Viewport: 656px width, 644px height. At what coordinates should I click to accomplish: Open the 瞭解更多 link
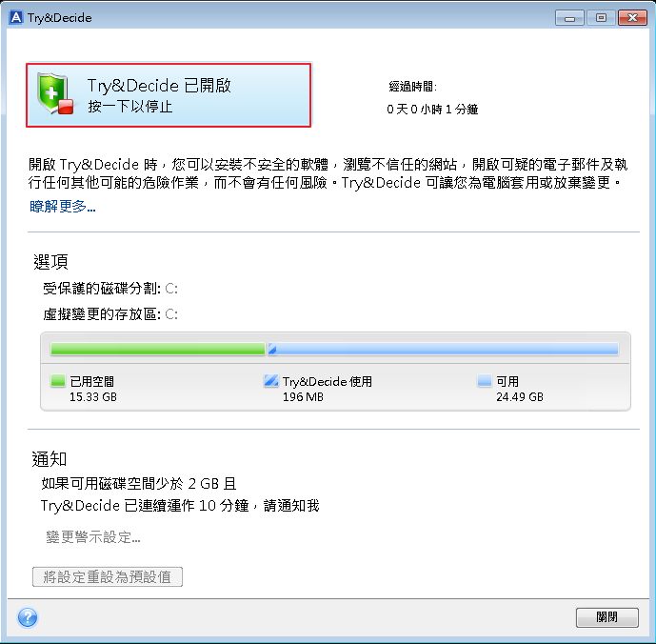click(62, 207)
